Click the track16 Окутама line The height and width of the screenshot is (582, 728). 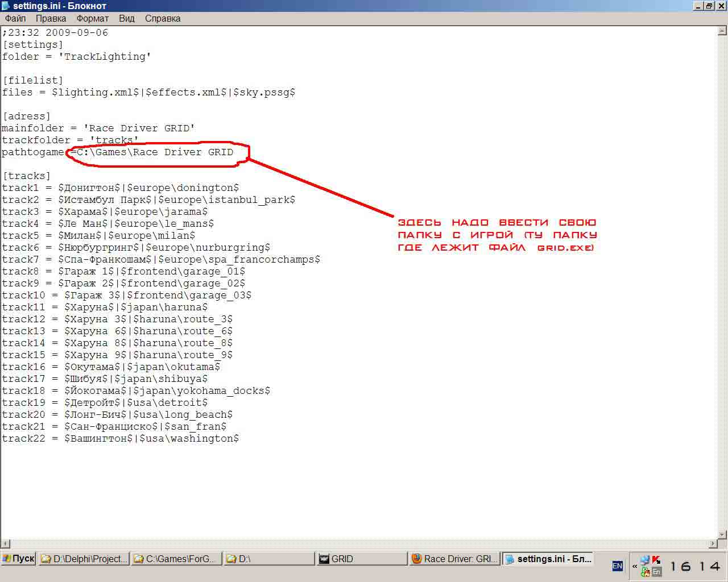111,367
